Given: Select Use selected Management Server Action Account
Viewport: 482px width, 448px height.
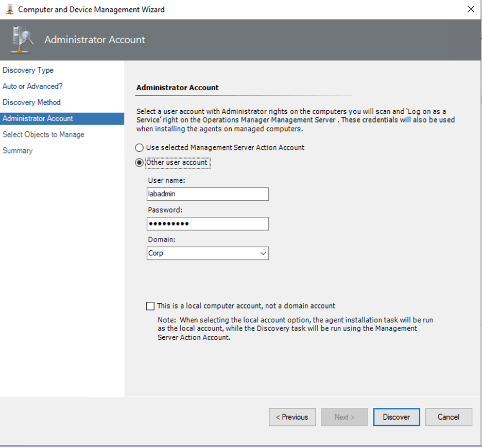Looking at the screenshot, I should 140,148.
